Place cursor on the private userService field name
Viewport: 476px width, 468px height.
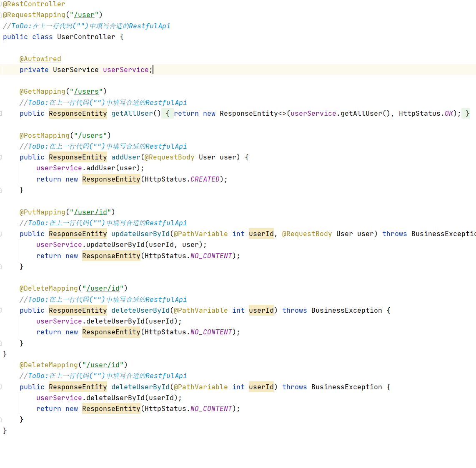tap(126, 70)
